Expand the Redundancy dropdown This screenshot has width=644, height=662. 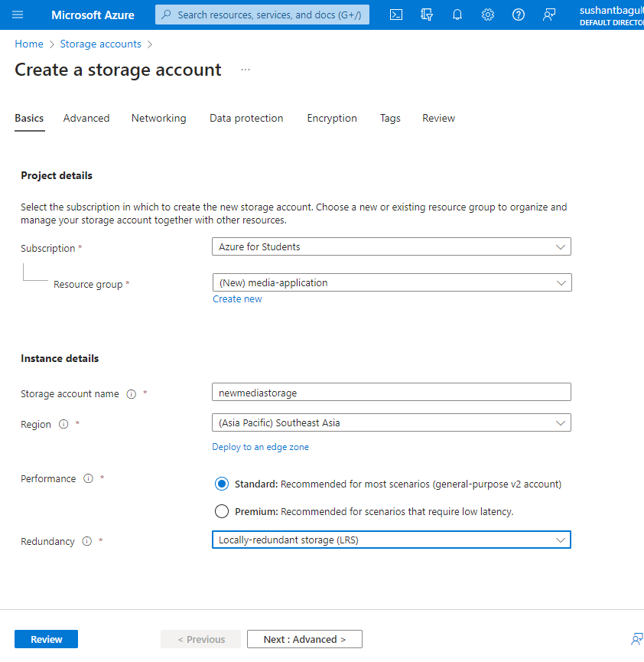point(391,540)
